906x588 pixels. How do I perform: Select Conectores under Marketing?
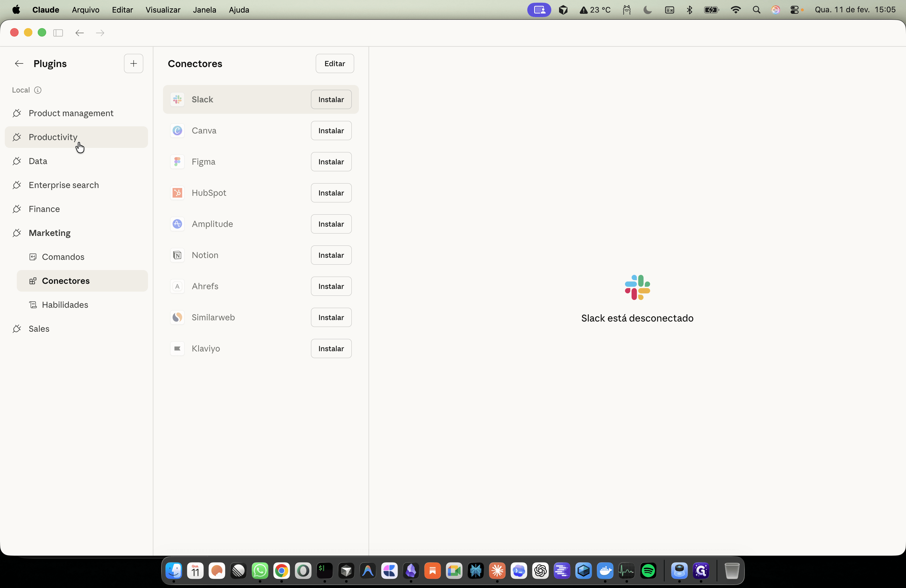coord(82,281)
